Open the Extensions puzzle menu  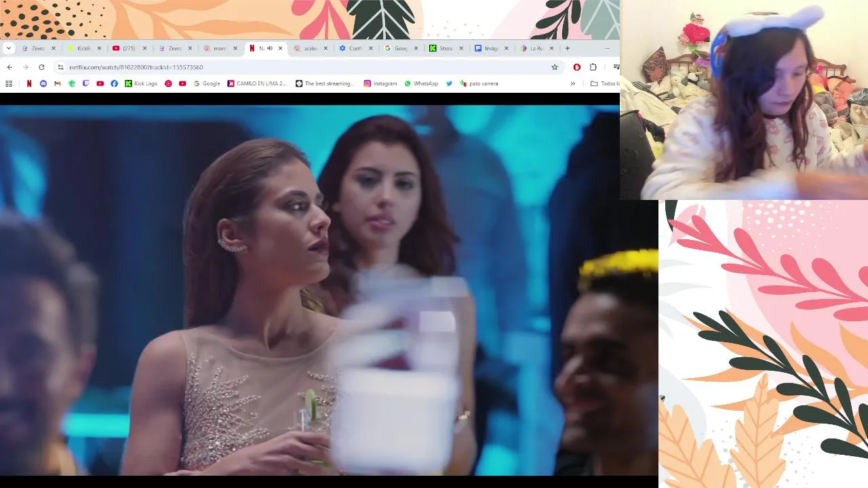[593, 67]
